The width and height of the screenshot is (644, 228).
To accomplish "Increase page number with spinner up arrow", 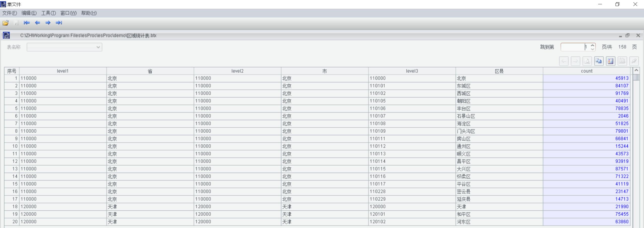I will pyautogui.click(x=593, y=45).
